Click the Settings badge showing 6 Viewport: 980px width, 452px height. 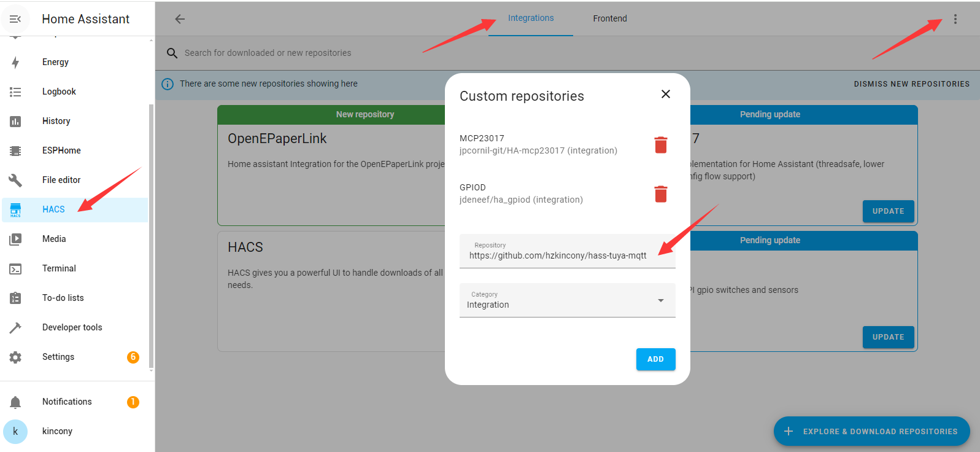pos(133,357)
